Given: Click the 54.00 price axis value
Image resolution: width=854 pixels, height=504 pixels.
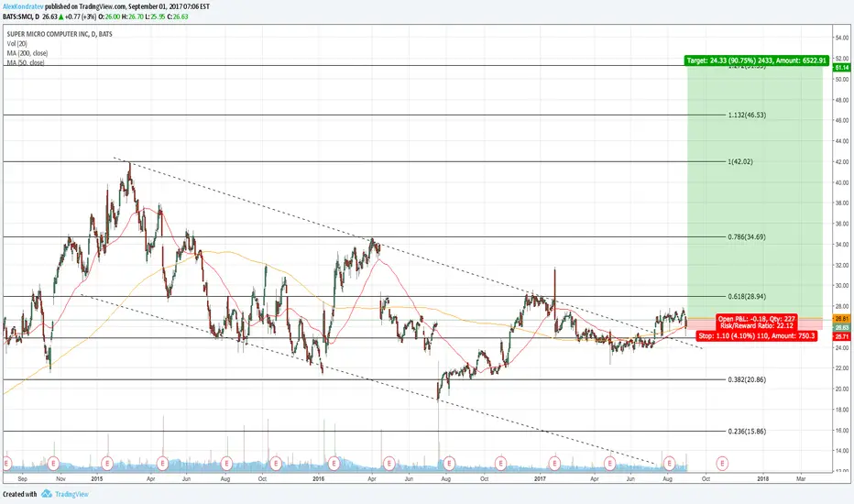Looking at the screenshot, I should (841, 38).
